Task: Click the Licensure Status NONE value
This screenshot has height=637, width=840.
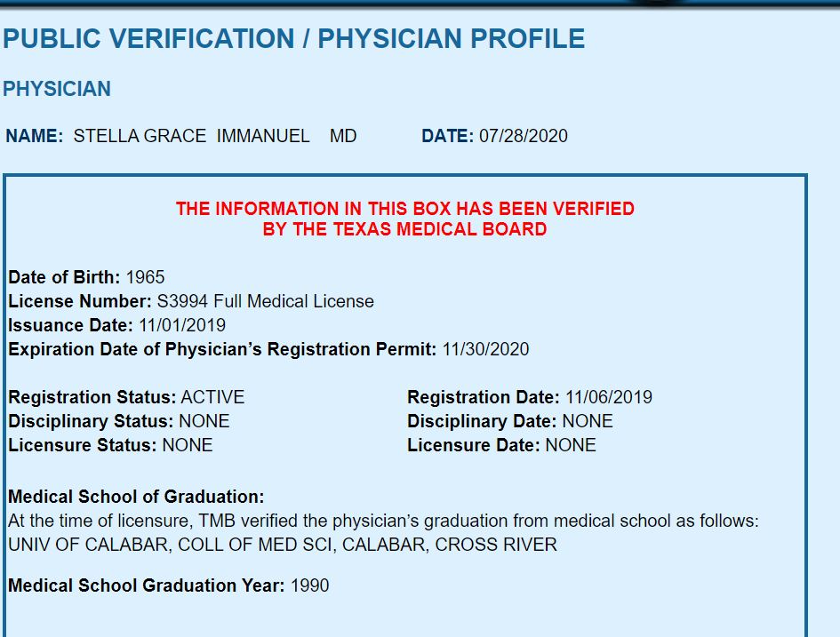Action: click(x=188, y=445)
